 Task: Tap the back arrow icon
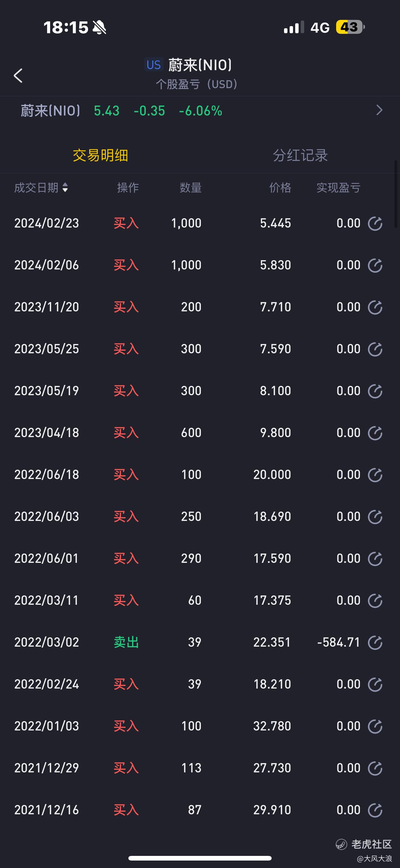18,75
